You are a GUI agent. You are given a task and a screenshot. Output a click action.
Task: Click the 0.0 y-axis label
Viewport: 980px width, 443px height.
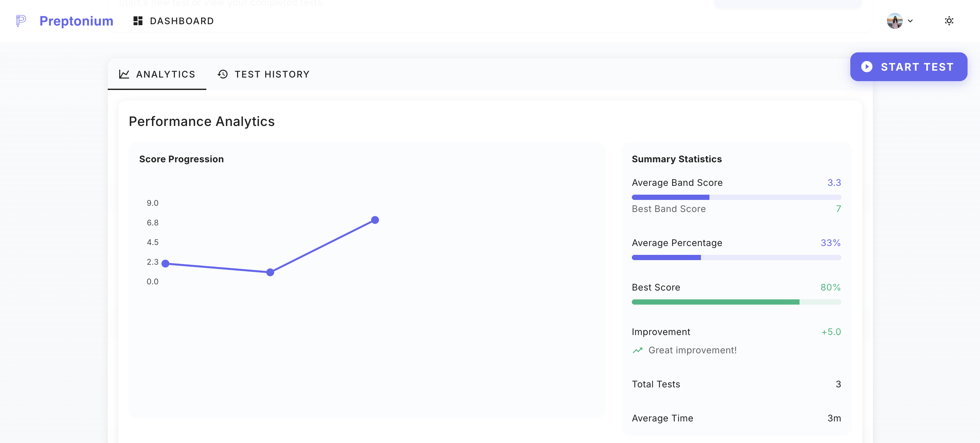(153, 281)
